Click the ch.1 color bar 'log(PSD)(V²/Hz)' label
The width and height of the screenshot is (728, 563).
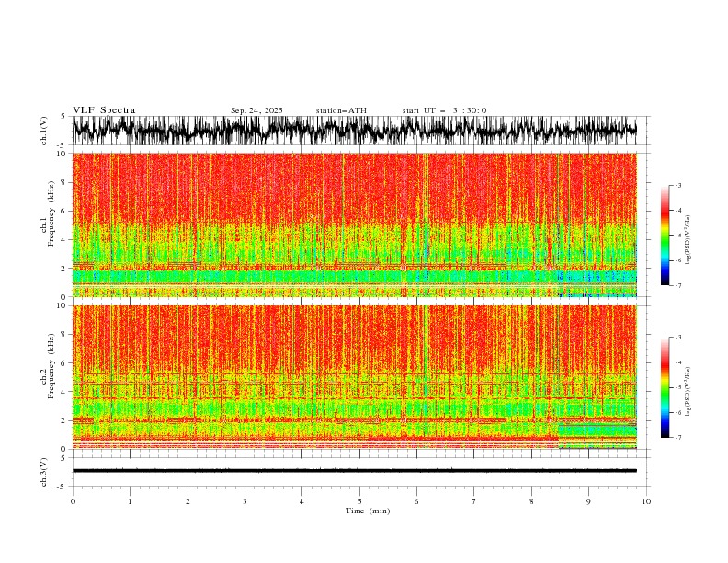click(x=688, y=240)
